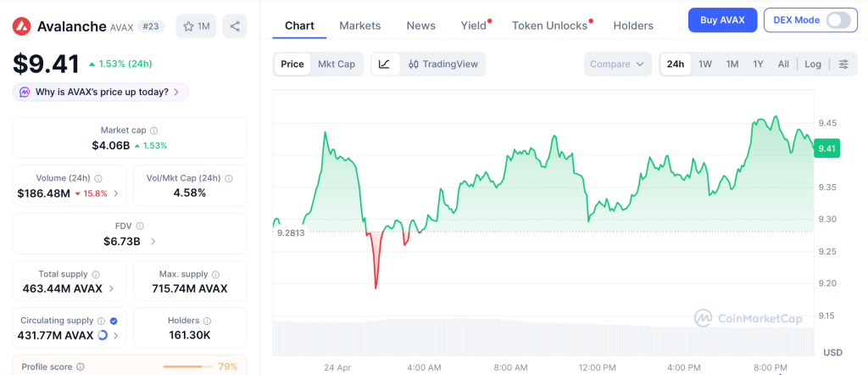This screenshot has width=868, height=375.
Task: Expand Volume (24h) details chevron
Action: click(116, 193)
